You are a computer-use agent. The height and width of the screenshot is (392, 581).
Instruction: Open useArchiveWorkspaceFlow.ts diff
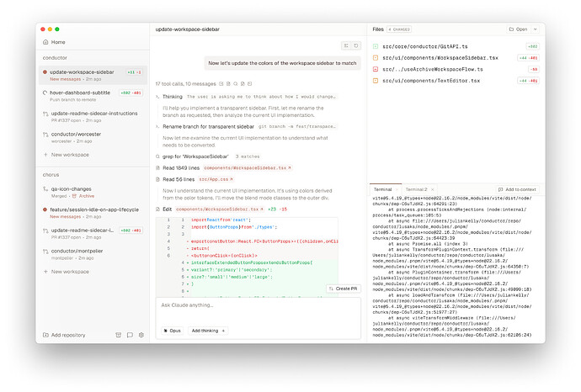coord(433,70)
